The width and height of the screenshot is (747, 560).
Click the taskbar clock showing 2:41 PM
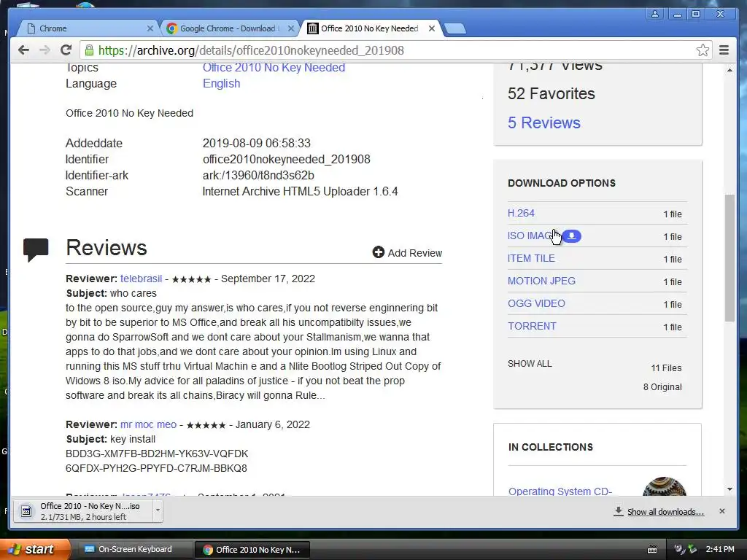[720, 549]
